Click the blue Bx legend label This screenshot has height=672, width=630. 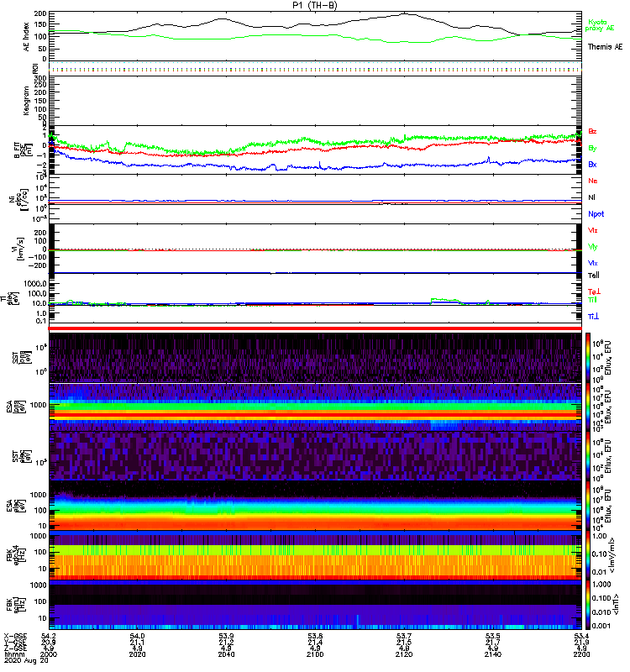tap(593, 164)
